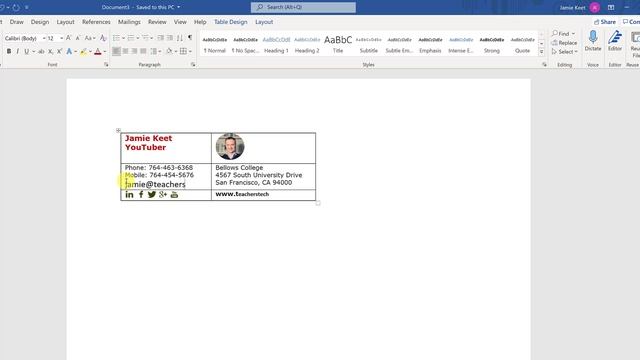Open Font dialog launcher

[x=106, y=64]
